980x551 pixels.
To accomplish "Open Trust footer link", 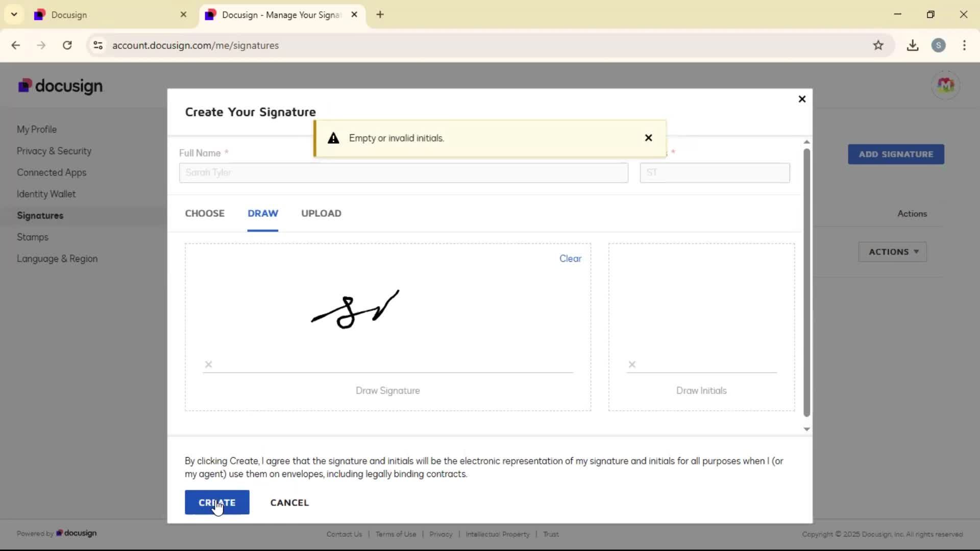I will click(x=551, y=534).
